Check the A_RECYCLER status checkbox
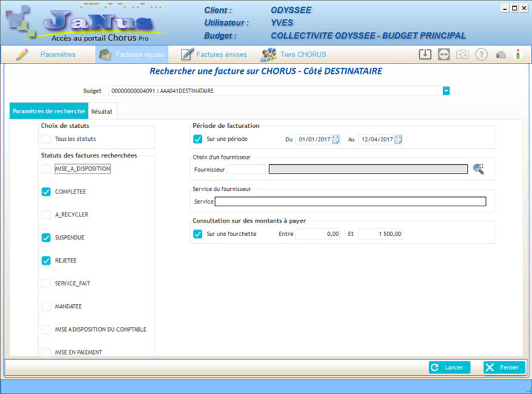The width and height of the screenshot is (532, 394). [46, 215]
